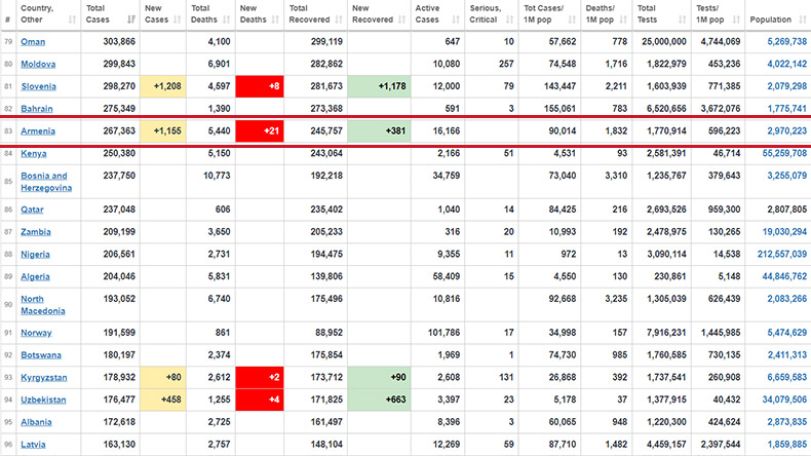
Task: Open the Oman country link
Action: 33,42
